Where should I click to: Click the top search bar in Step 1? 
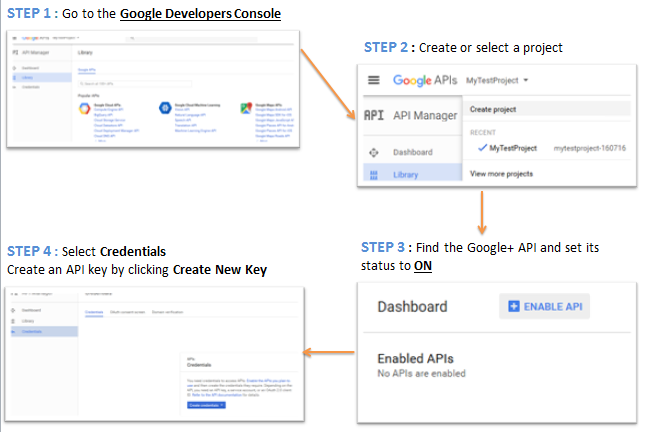[190, 37]
